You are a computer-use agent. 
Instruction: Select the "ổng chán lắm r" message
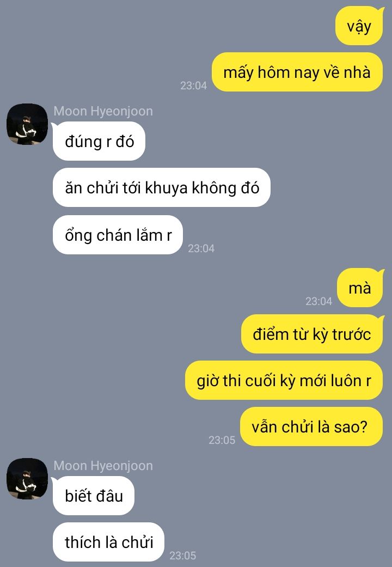pyautogui.click(x=118, y=235)
